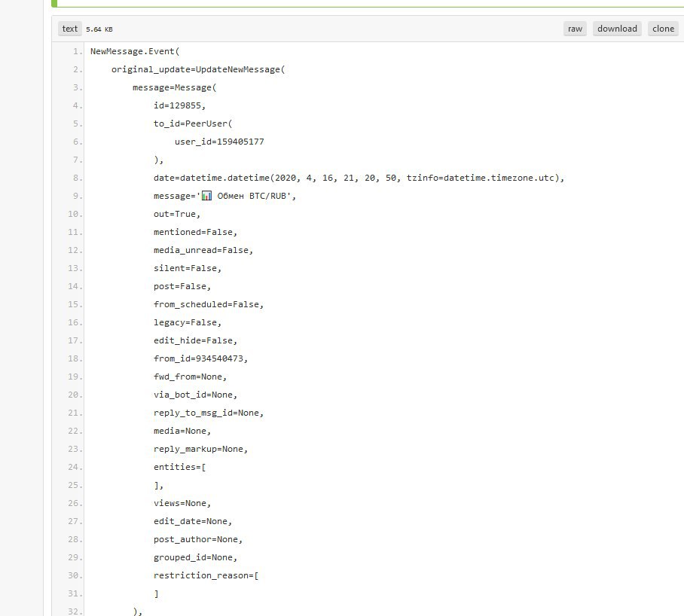Select 'restriction_reason=[' line
The image size is (684, 616).
[x=206, y=576]
